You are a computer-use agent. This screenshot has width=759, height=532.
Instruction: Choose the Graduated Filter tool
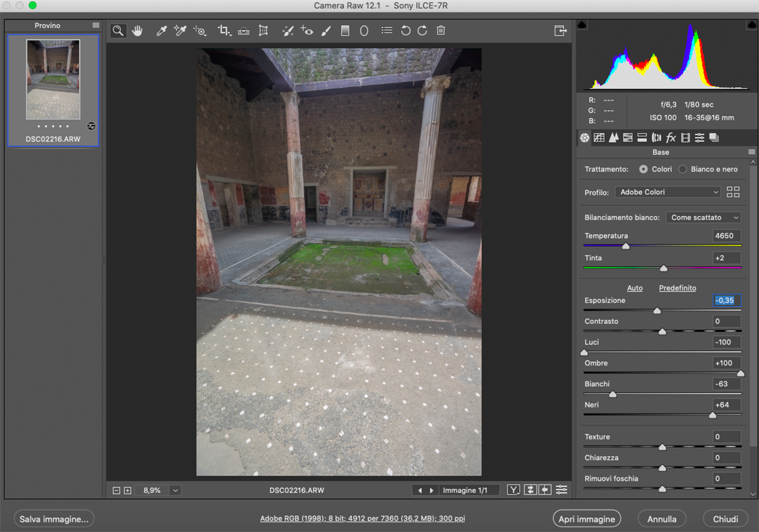tap(345, 31)
